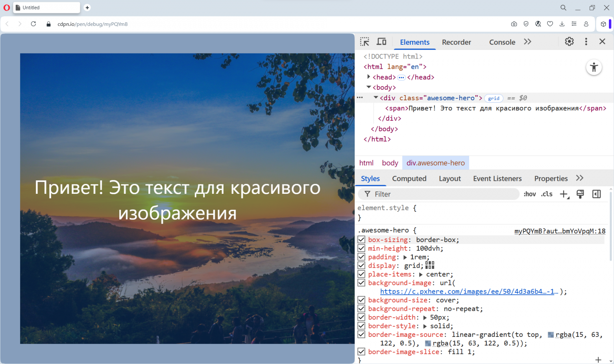The height and width of the screenshot is (364, 614).
Task: Open the myPQYmB stylesheet source link
Action: pos(560,231)
